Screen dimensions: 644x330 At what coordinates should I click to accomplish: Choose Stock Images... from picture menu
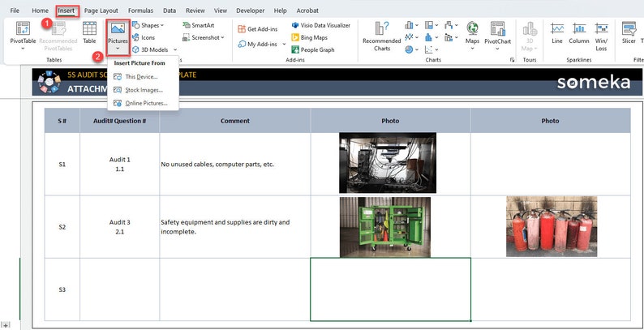point(143,90)
